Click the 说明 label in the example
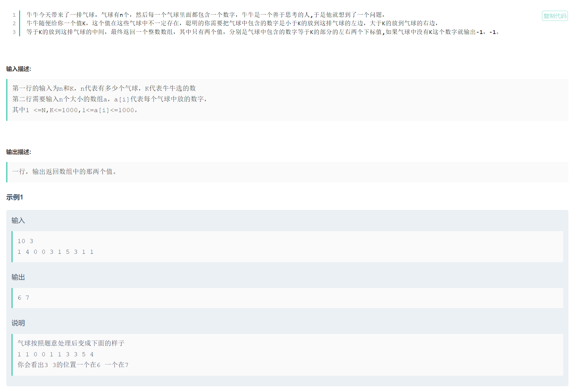Viewport: 578px width, 392px height. [18, 323]
